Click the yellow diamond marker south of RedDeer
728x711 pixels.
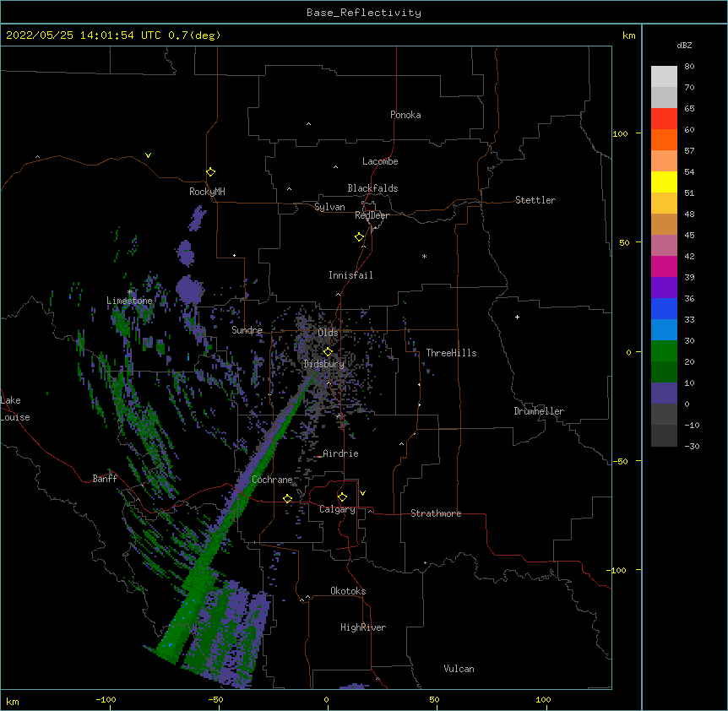tap(359, 237)
